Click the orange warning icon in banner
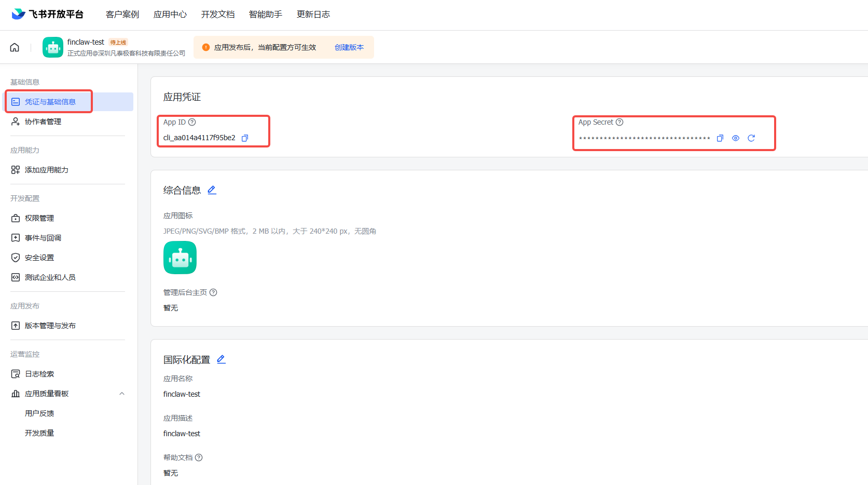This screenshot has height=485, width=868. tap(206, 47)
